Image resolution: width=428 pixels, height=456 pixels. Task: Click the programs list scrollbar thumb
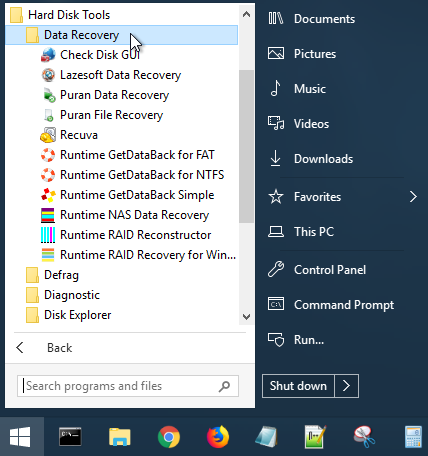point(247,146)
